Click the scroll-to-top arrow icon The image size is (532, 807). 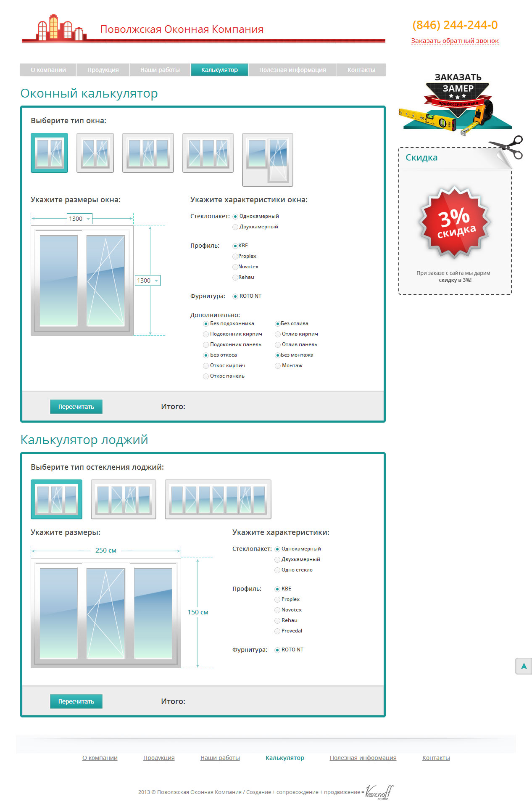(x=523, y=666)
